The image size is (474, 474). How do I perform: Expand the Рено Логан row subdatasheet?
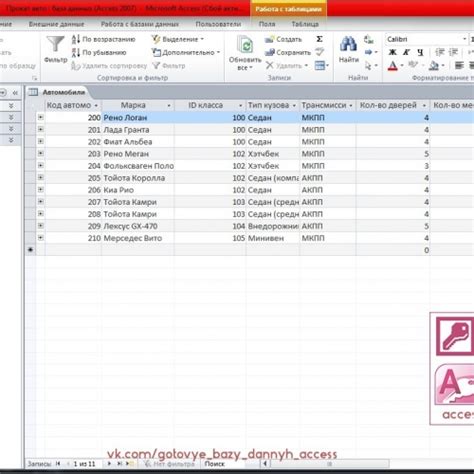[41, 117]
